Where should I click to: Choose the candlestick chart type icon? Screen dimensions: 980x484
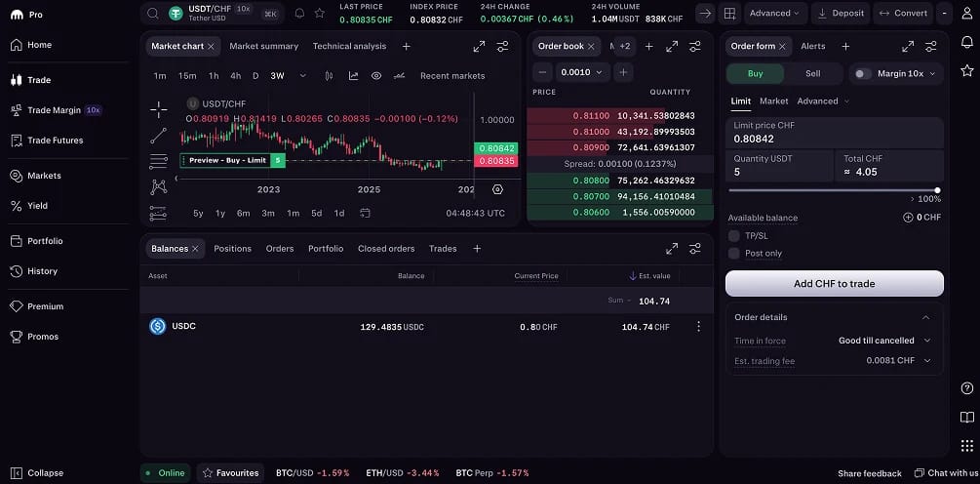329,76
